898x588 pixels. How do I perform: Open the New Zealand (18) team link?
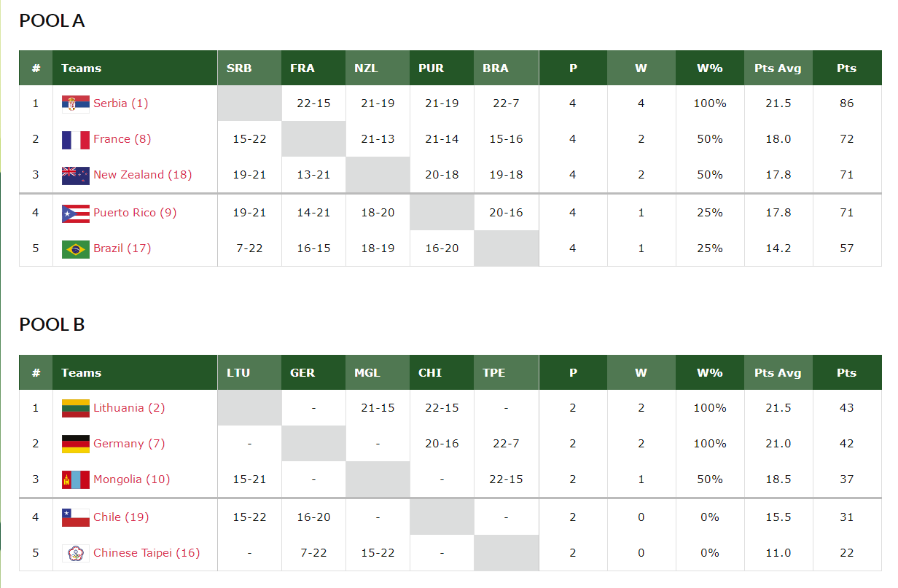pyautogui.click(x=138, y=175)
